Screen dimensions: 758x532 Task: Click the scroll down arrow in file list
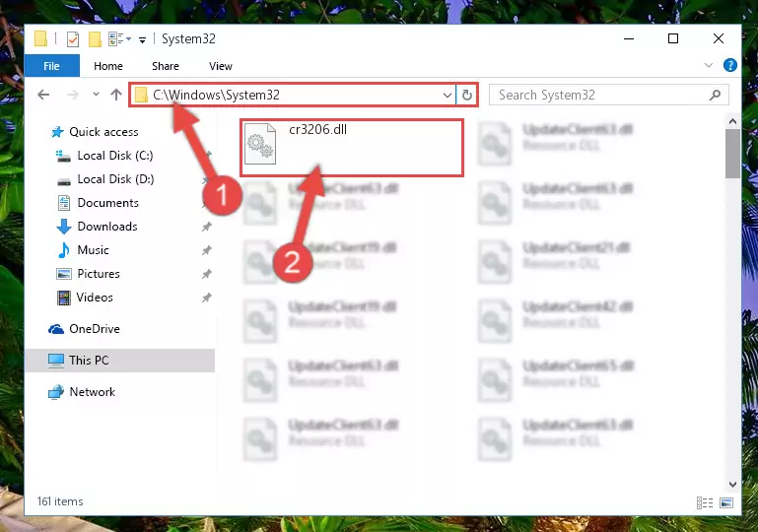pos(732,484)
